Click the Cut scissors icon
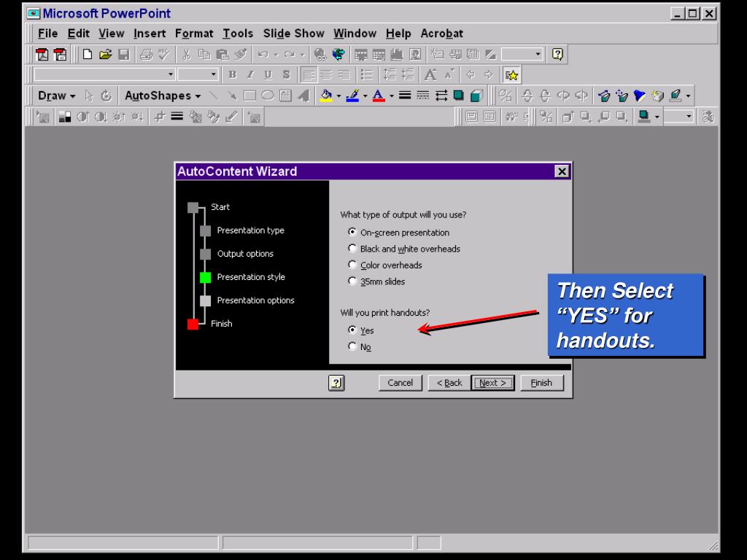 pos(186,54)
